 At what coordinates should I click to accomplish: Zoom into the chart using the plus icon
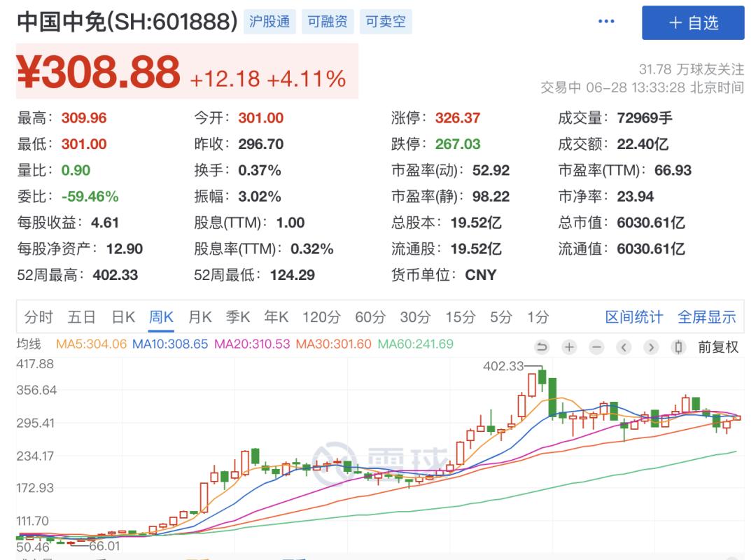pos(569,346)
